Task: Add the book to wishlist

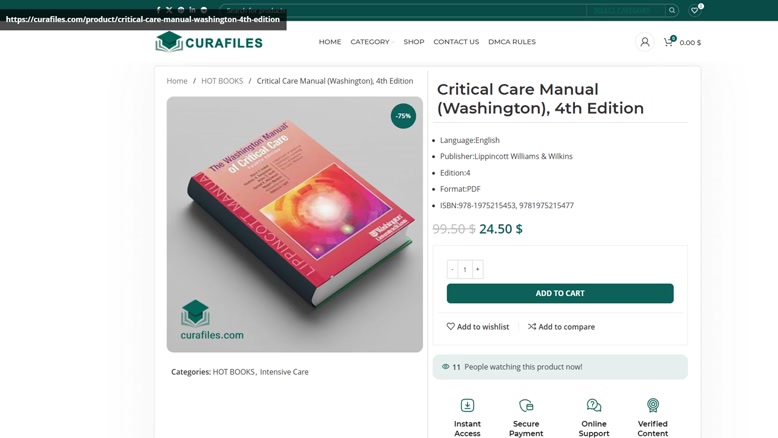Action: 478,326
